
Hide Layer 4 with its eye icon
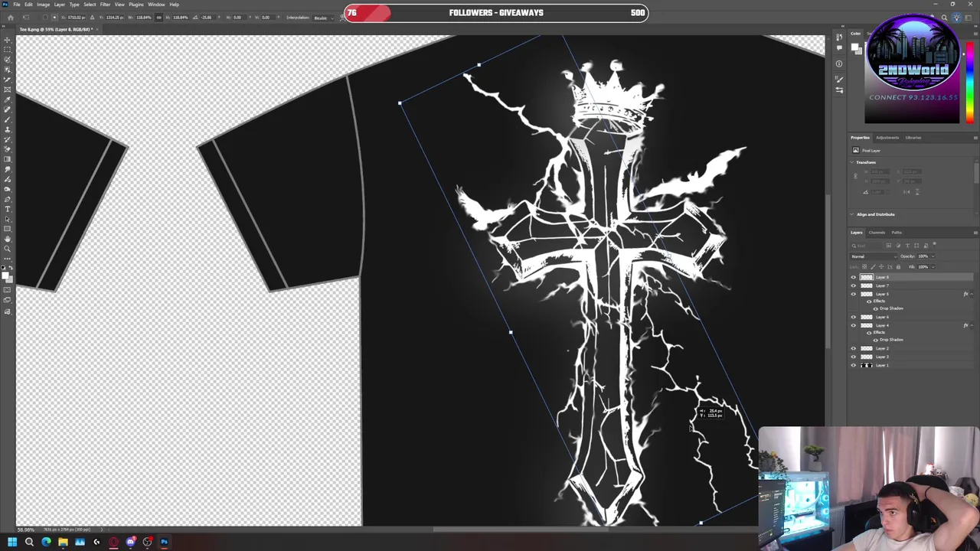(854, 325)
